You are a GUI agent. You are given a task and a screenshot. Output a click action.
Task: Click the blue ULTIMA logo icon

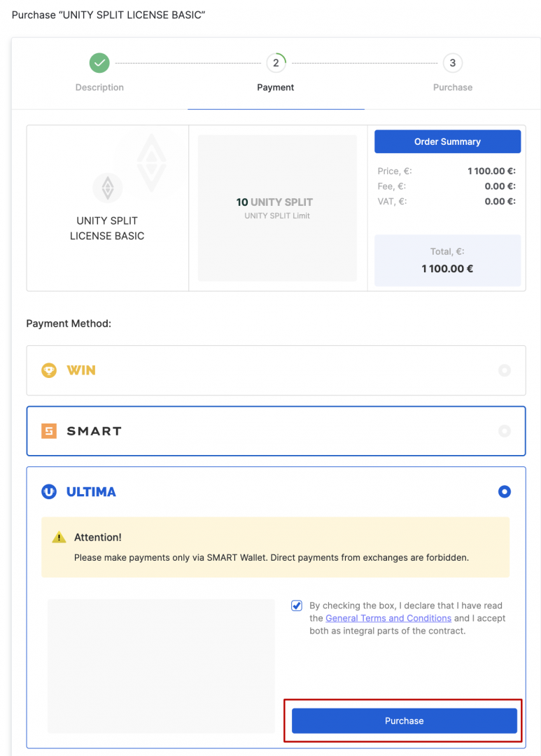(49, 492)
